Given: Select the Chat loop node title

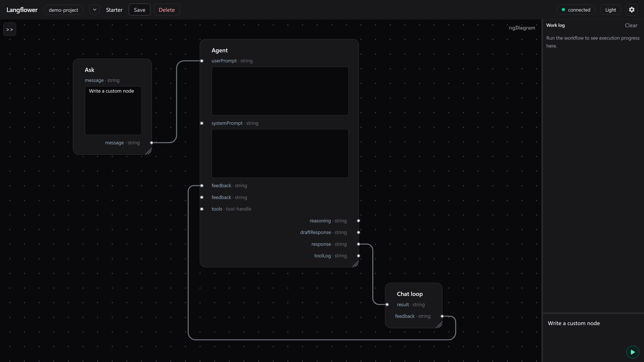Looking at the screenshot, I should pos(410,294).
